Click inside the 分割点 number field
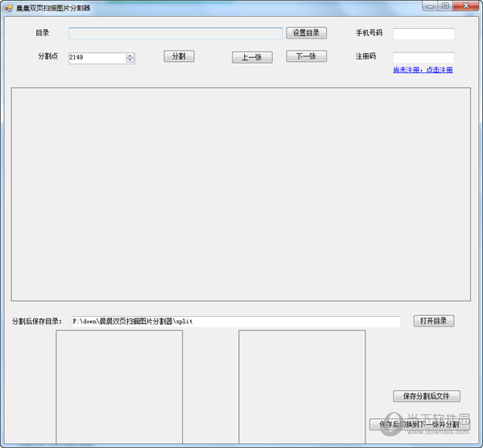Viewport: 483px width, 448px height. 97,58
